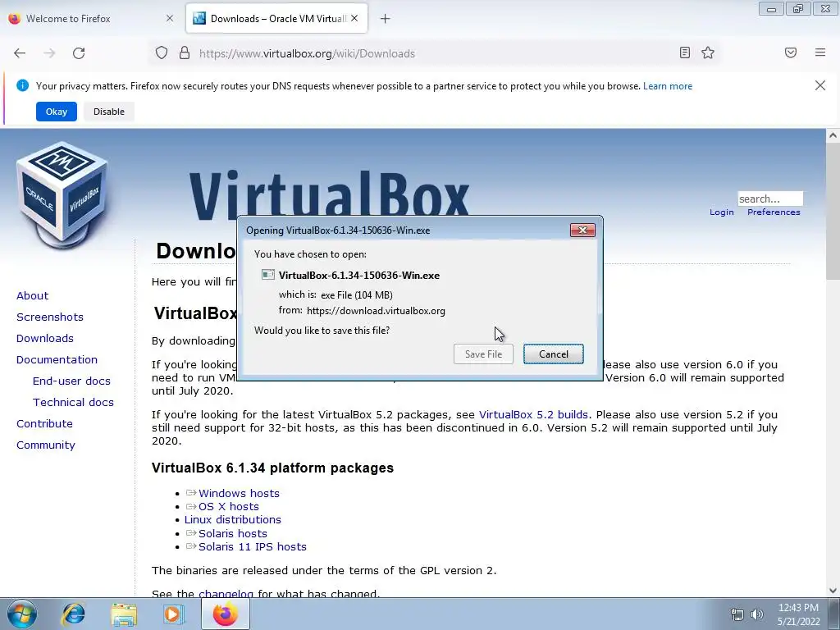Go back with the browser back arrow
This screenshot has width=840, height=630.
click(x=20, y=53)
